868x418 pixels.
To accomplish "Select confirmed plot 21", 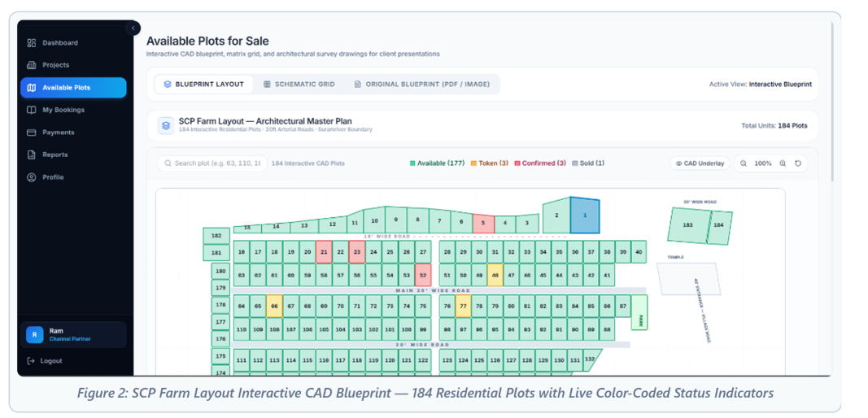I will (x=324, y=251).
